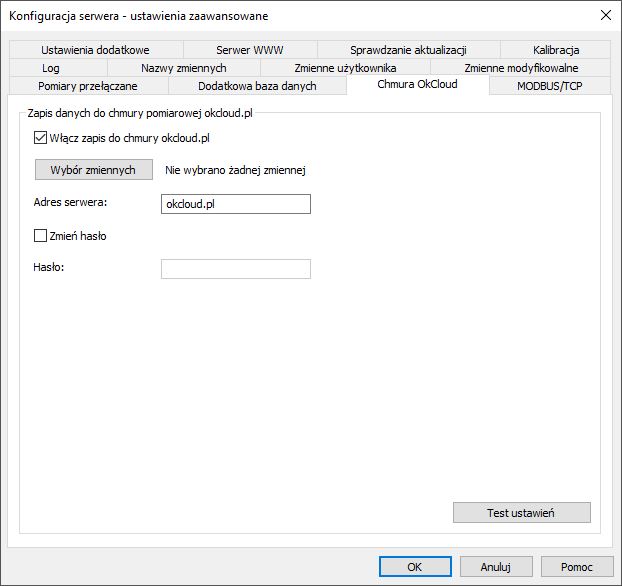Click the Wybór zmiennych button
The image size is (622, 586).
(x=94, y=170)
